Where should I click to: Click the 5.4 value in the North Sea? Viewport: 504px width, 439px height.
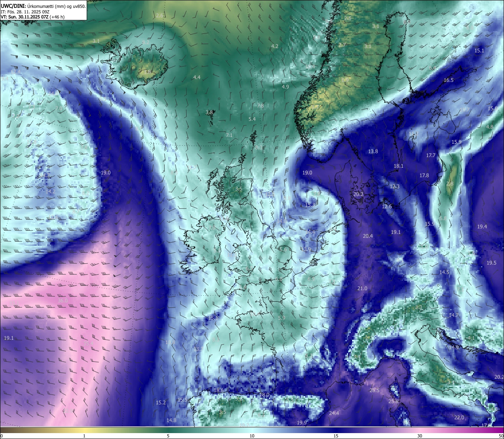pos(252,119)
